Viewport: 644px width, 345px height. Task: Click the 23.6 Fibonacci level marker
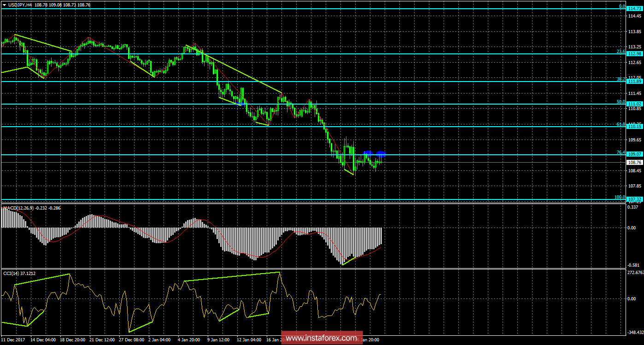click(x=621, y=52)
